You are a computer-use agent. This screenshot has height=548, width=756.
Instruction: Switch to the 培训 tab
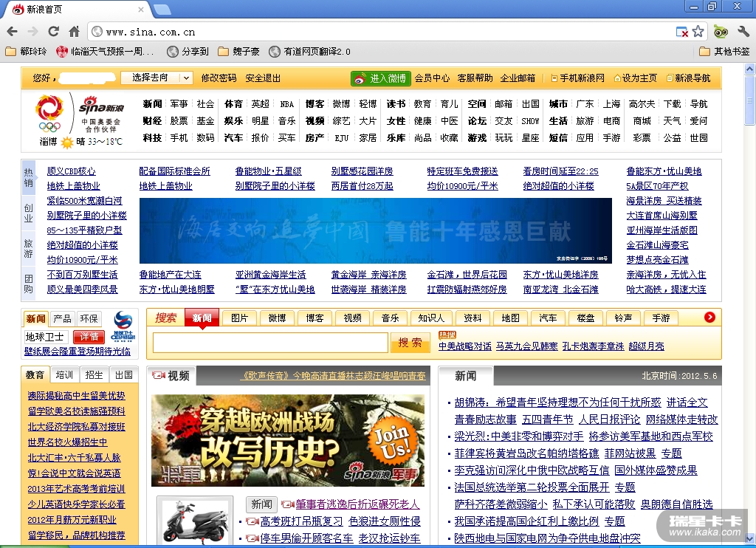pos(64,375)
